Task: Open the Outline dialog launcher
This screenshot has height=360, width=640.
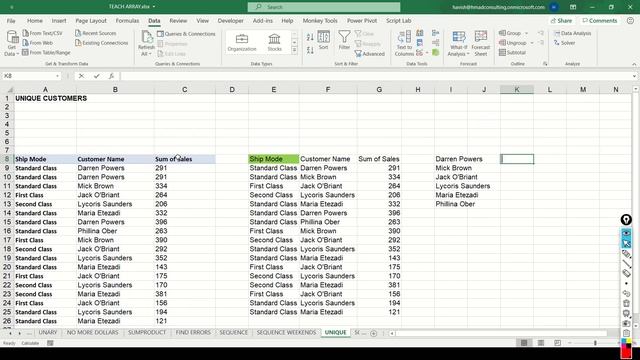Action: coord(545,64)
